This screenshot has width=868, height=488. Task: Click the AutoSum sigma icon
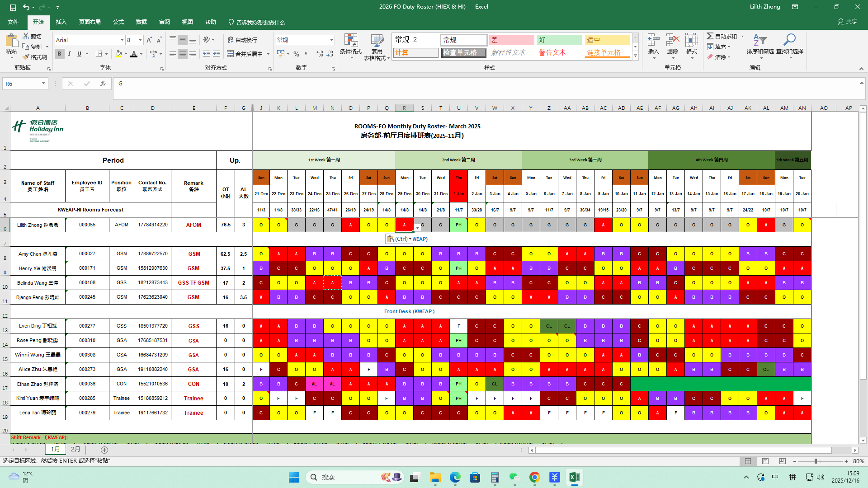[710, 36]
